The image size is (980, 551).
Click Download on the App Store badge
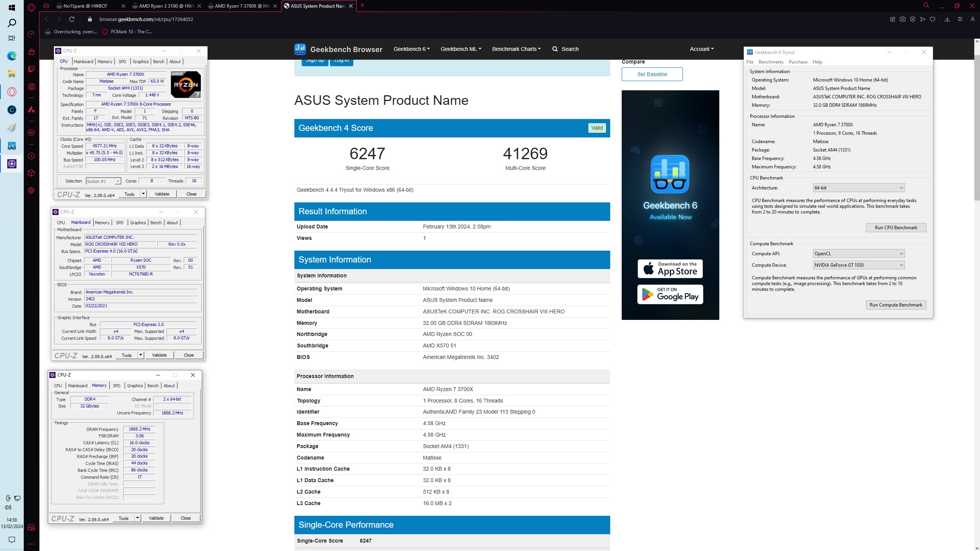click(670, 269)
